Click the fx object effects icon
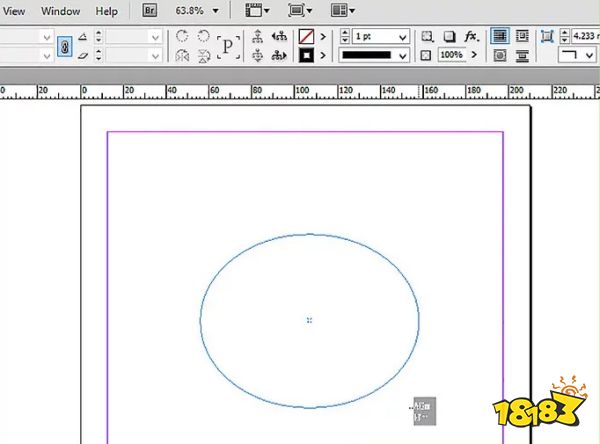 click(470, 36)
